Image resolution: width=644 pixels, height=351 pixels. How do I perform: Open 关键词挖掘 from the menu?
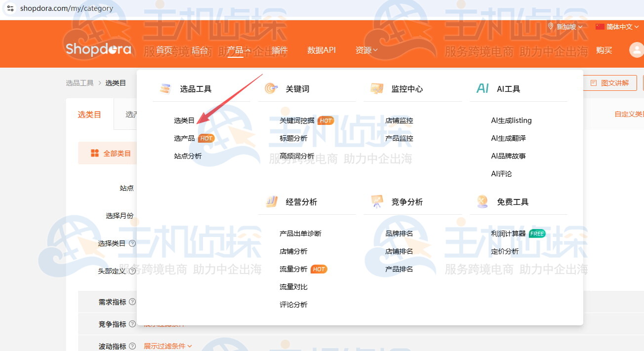(x=297, y=120)
